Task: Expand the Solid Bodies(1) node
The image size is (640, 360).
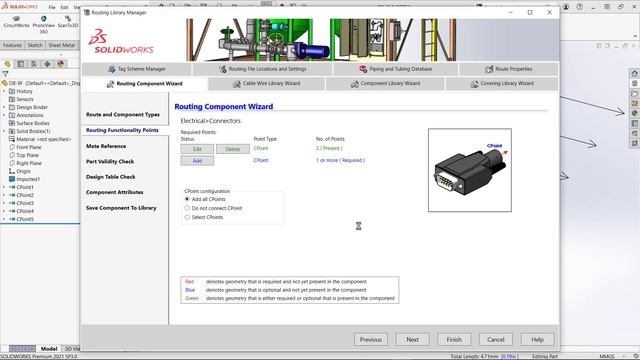Action: tap(4, 131)
